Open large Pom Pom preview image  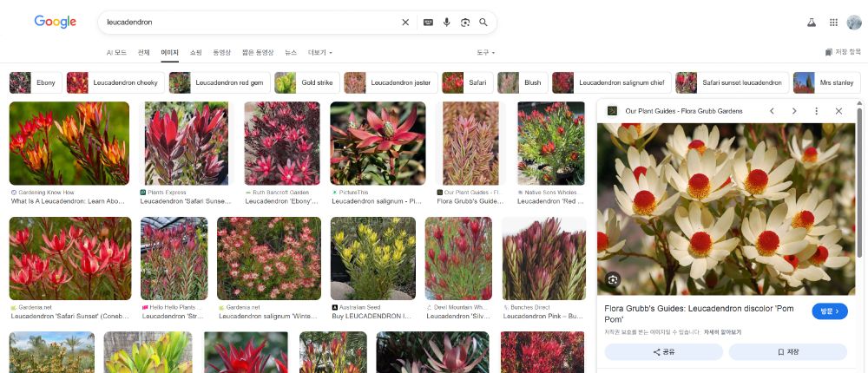point(726,209)
